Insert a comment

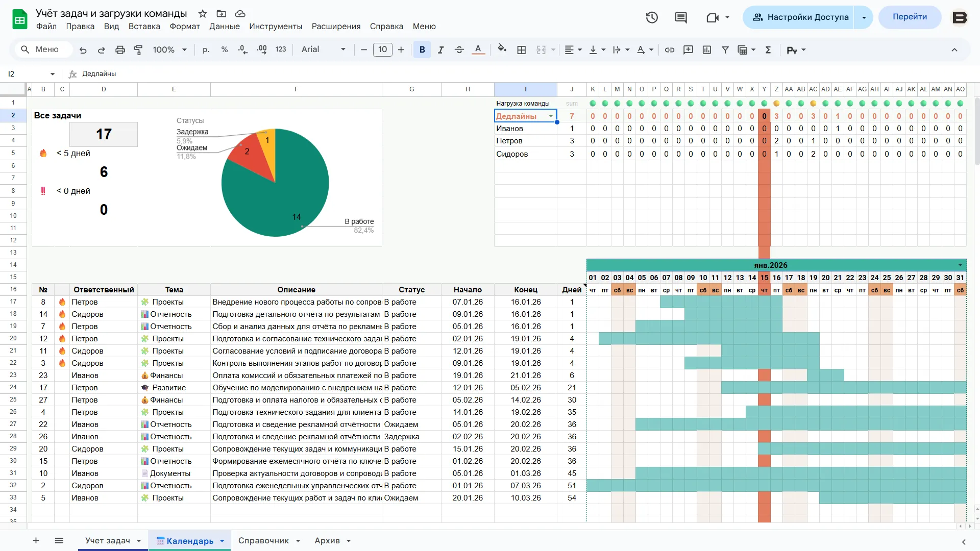(688, 50)
